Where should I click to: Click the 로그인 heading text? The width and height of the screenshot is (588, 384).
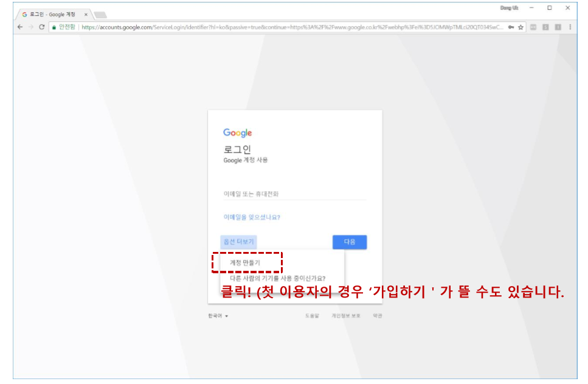(237, 149)
